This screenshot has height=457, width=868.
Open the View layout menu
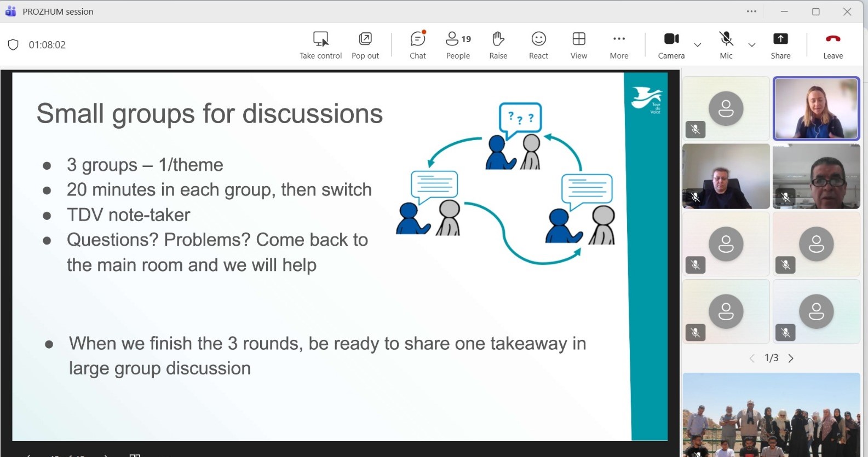579,45
